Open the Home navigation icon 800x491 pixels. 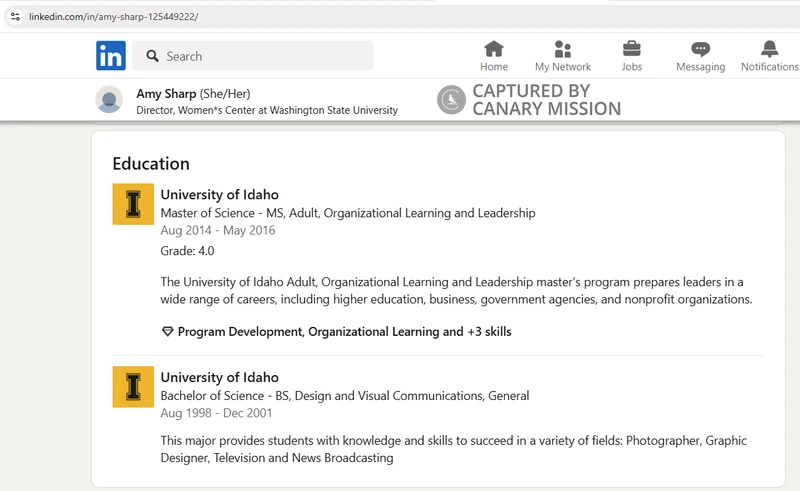point(493,49)
